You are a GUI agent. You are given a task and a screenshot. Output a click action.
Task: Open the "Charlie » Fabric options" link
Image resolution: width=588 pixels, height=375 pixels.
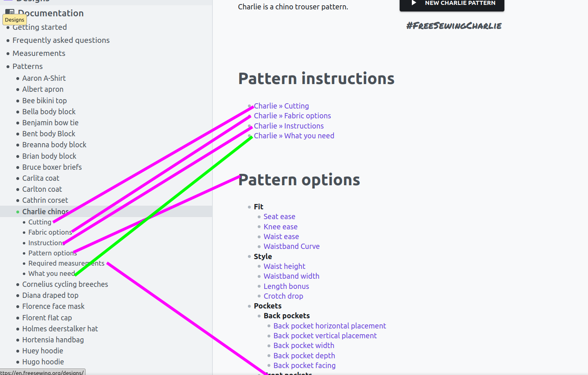click(x=292, y=115)
